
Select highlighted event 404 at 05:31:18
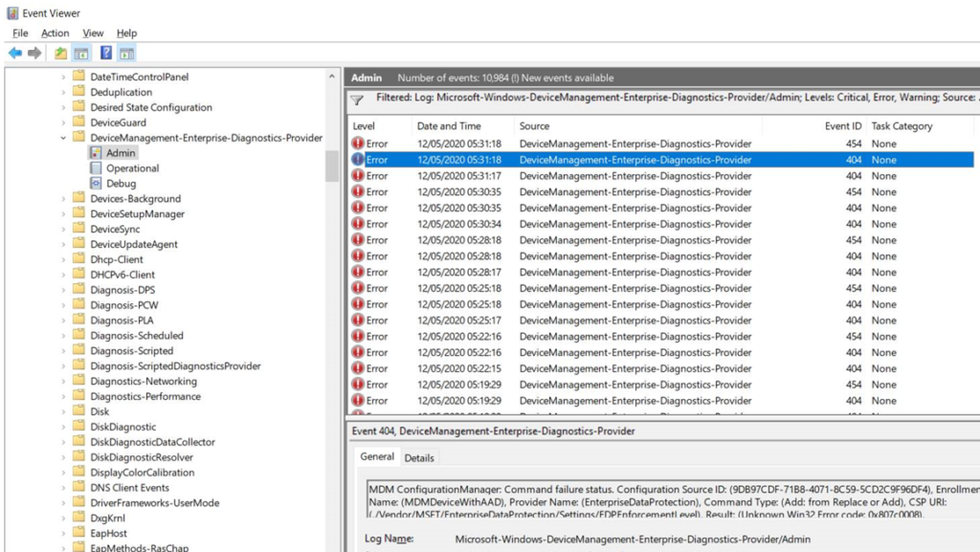pos(661,160)
